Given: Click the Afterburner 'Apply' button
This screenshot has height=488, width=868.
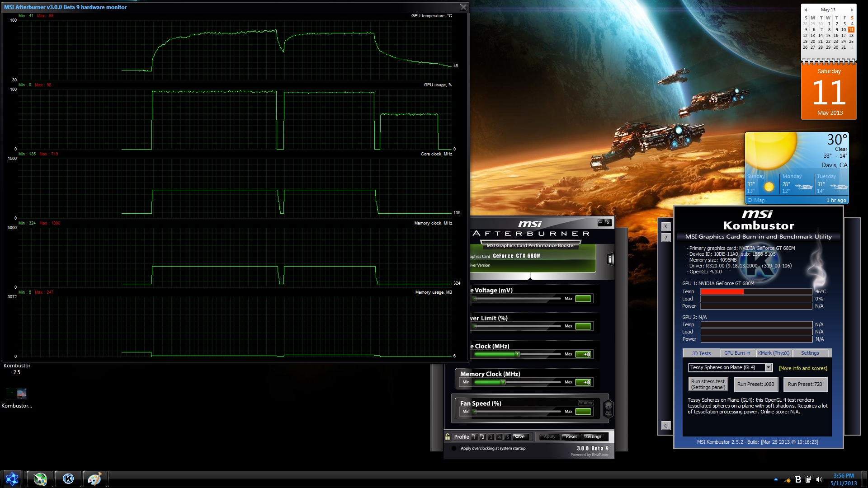Looking at the screenshot, I should [549, 437].
